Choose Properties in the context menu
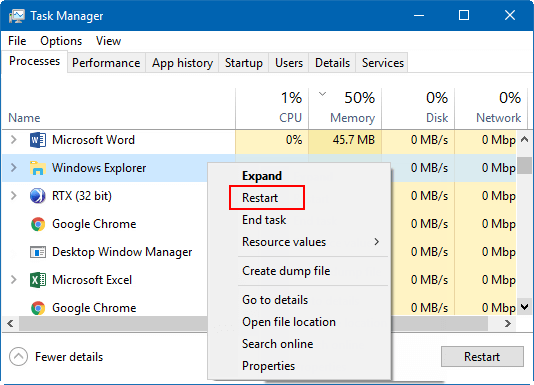Screen dimensions: 534x385 pyautogui.click(x=268, y=366)
